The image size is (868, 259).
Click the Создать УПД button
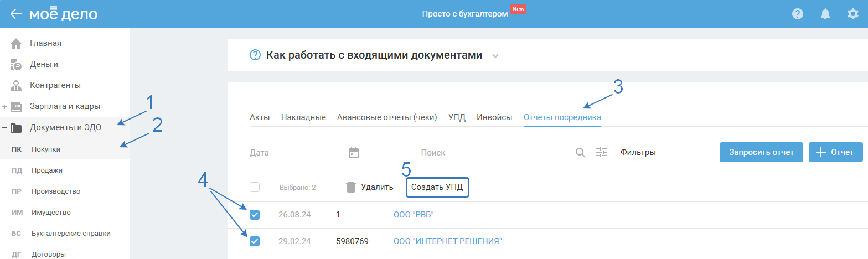click(437, 187)
